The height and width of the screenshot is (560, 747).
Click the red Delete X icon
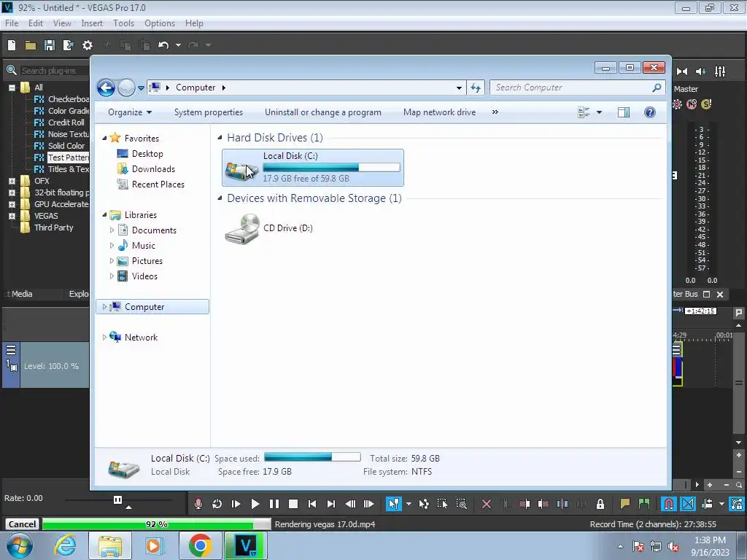(x=487, y=504)
